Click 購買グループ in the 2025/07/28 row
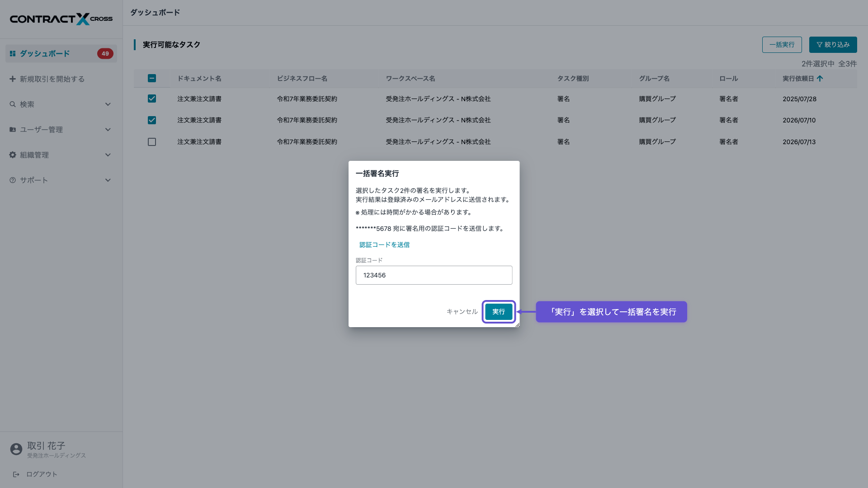This screenshot has width=868, height=488. (657, 99)
